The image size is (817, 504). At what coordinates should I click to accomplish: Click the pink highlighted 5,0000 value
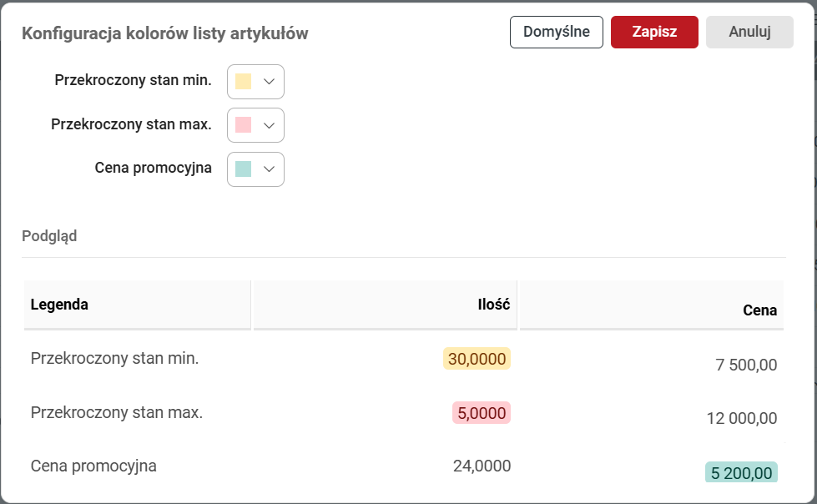click(x=482, y=413)
